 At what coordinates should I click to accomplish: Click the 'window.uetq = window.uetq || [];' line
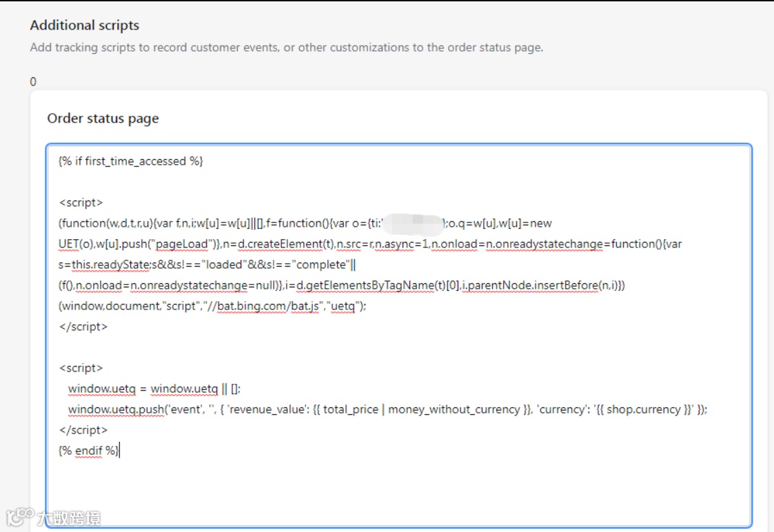click(x=154, y=389)
